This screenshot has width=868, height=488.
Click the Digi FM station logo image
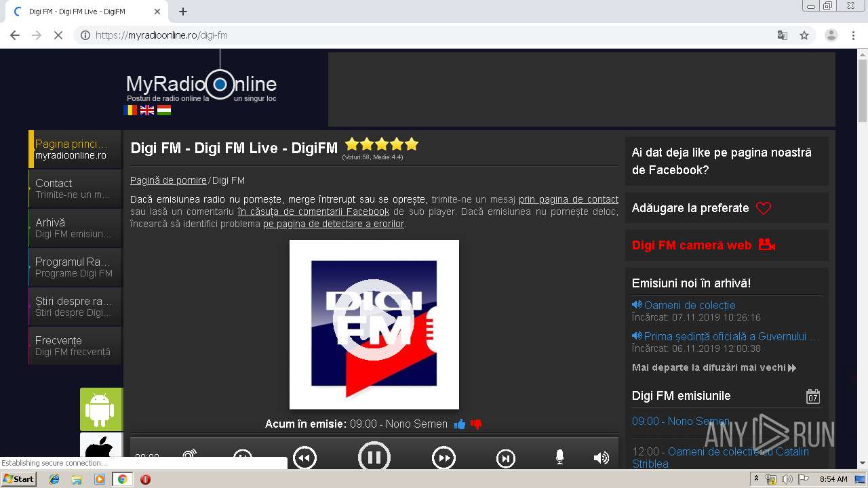pos(374,325)
